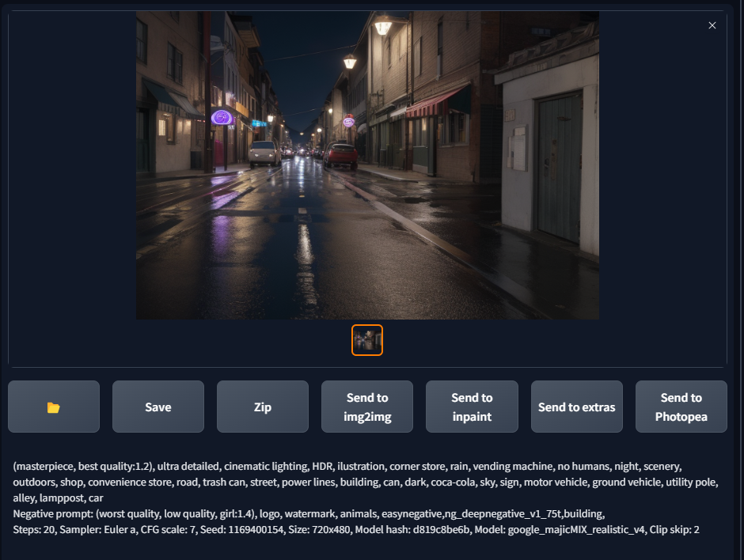Send image to Photopea
This screenshot has height=560, width=744.
[x=681, y=407]
